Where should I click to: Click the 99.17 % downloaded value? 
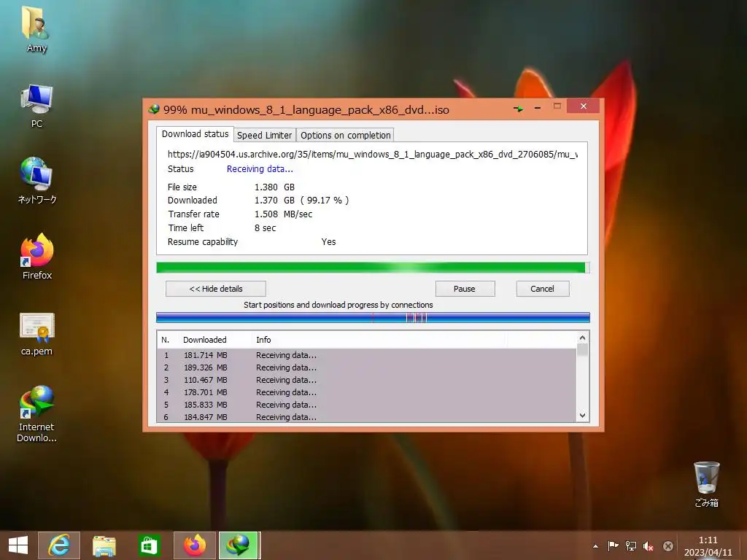click(x=325, y=201)
